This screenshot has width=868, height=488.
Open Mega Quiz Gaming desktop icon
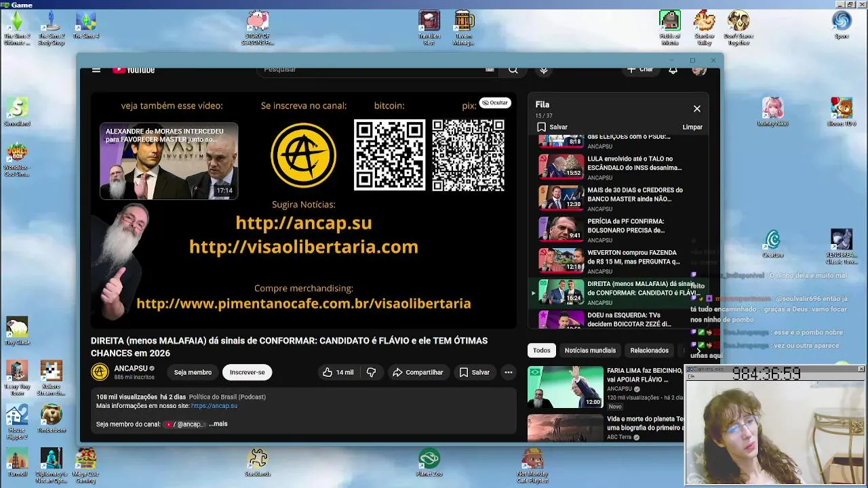tap(85, 466)
